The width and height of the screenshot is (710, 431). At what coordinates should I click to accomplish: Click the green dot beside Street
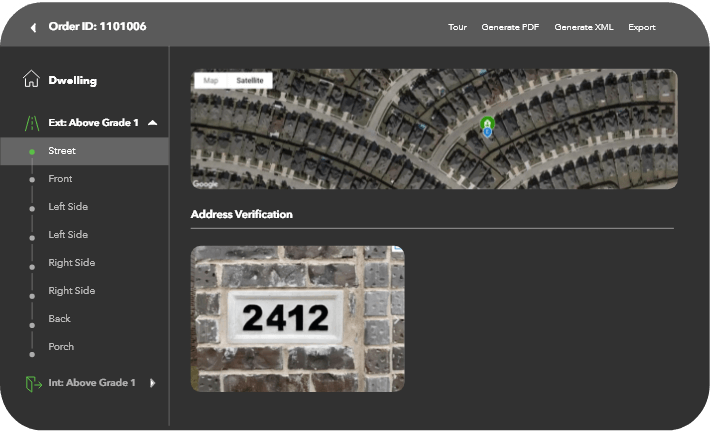point(32,152)
